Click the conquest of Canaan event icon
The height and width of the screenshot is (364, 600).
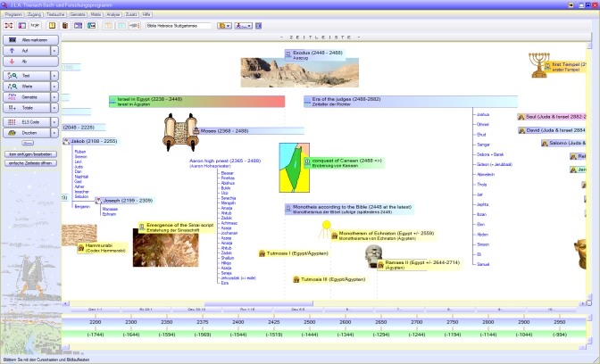click(x=307, y=161)
